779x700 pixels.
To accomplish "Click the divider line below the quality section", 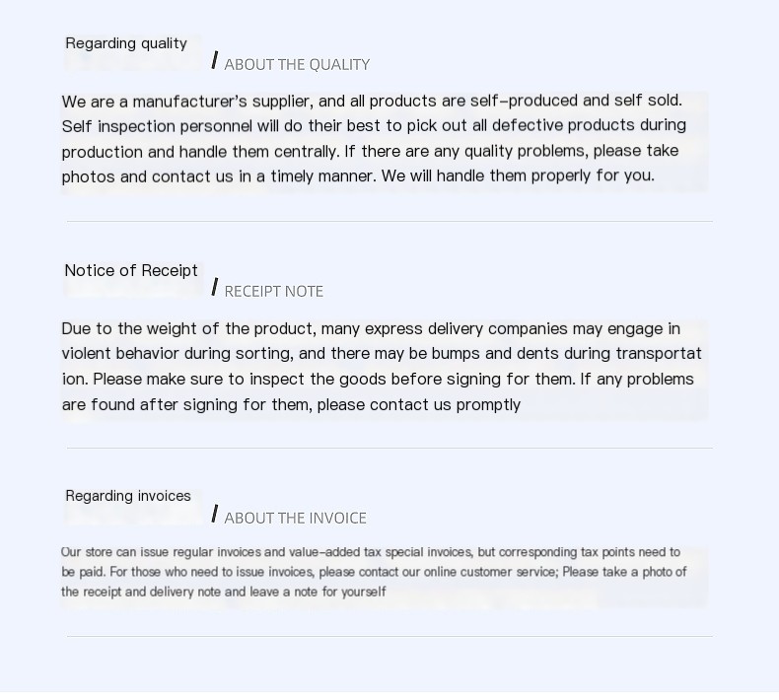I will point(389,222).
